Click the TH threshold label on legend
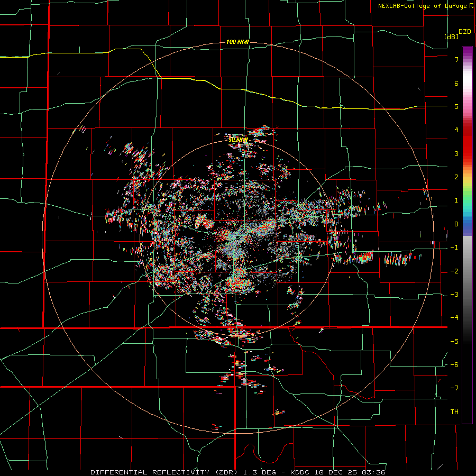 pyautogui.click(x=454, y=412)
